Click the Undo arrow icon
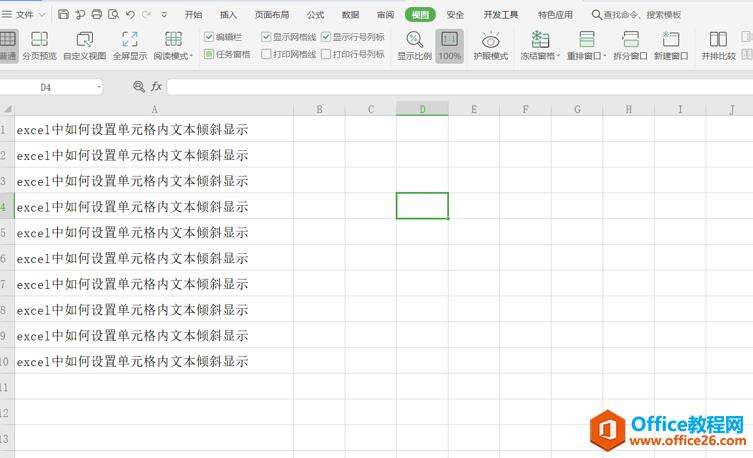The image size is (753, 458). pos(130,14)
